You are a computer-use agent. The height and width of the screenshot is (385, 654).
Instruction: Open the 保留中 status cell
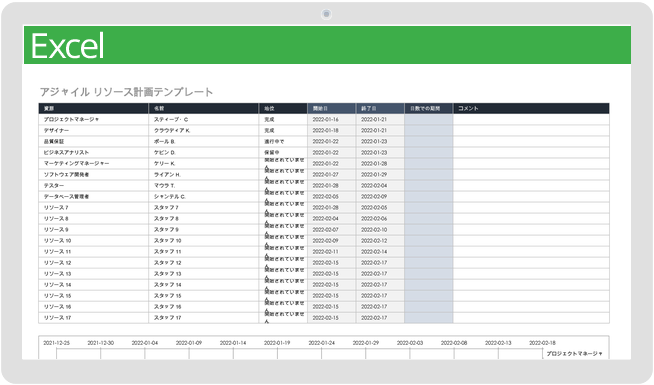pyautogui.click(x=283, y=153)
